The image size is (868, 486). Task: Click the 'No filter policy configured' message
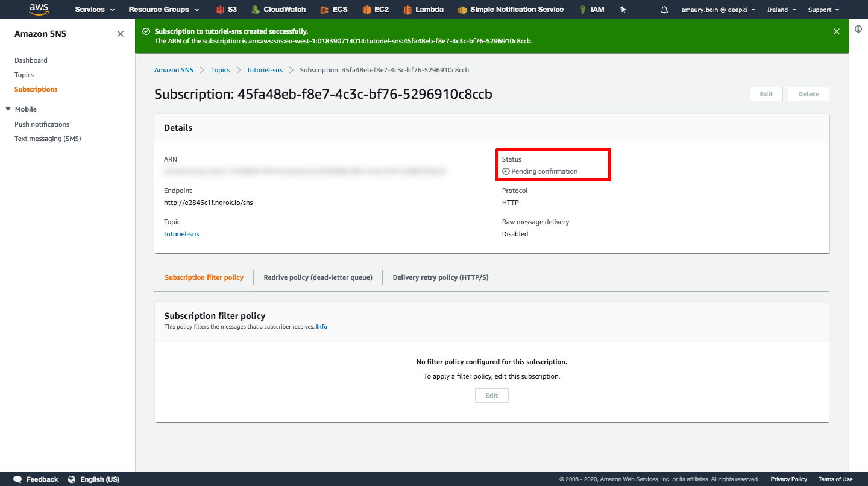tap(492, 362)
